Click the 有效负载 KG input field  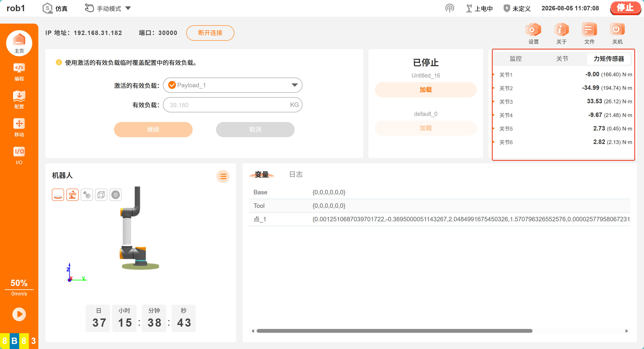232,105
